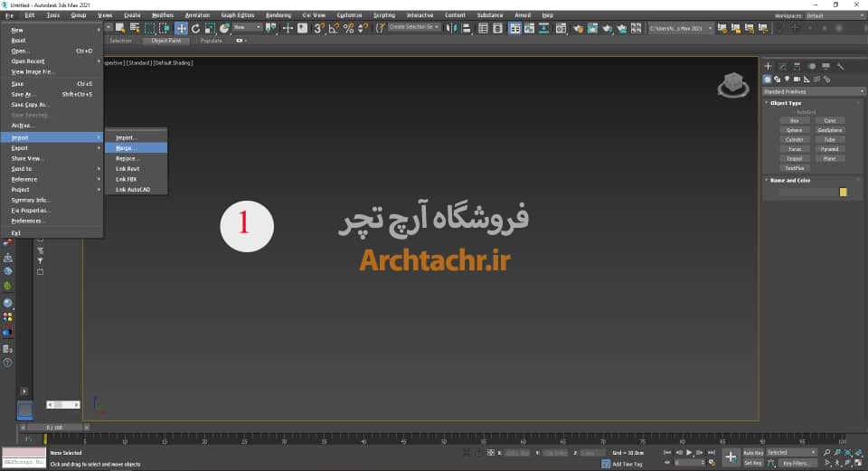Image resolution: width=868 pixels, height=471 pixels.
Task: Open the Key Filters... dialog
Action: tap(796, 463)
